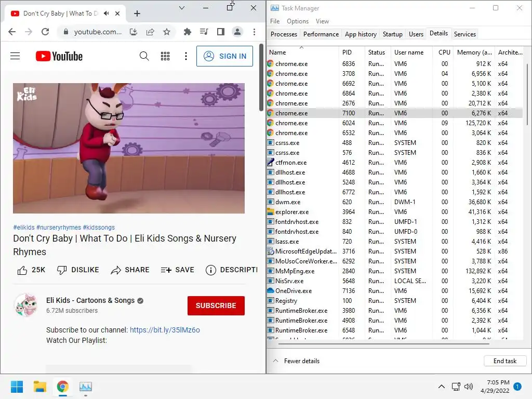Click DISLIKE on the video
Image resolution: width=532 pixels, height=399 pixels.
(x=78, y=270)
